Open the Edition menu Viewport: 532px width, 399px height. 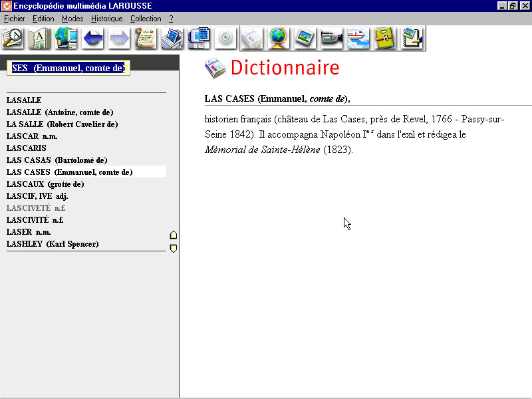pos(43,19)
